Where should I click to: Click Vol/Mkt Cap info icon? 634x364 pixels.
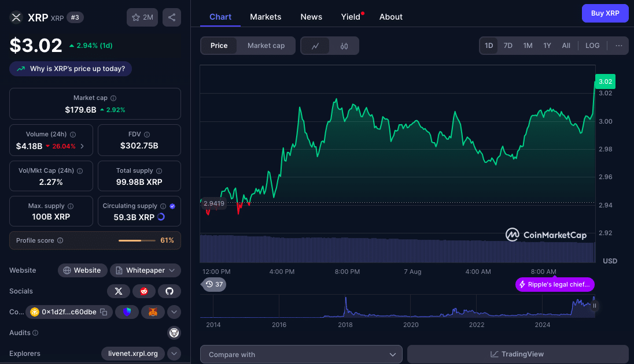tap(80, 171)
